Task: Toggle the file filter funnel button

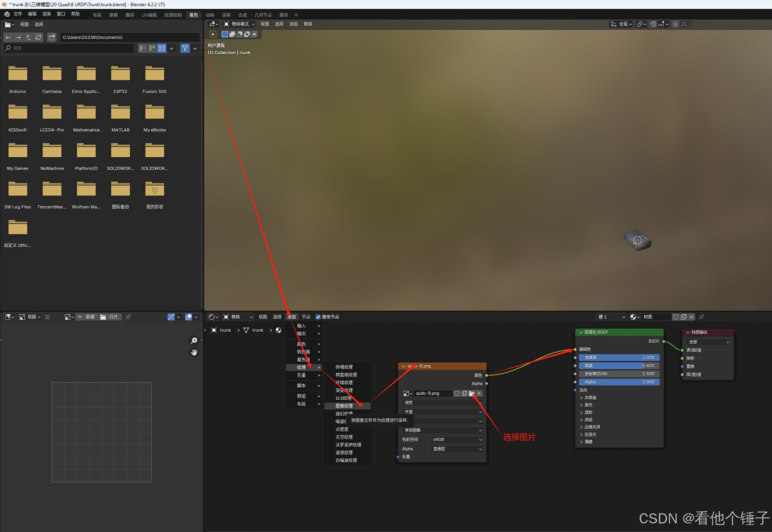Action: coord(185,48)
